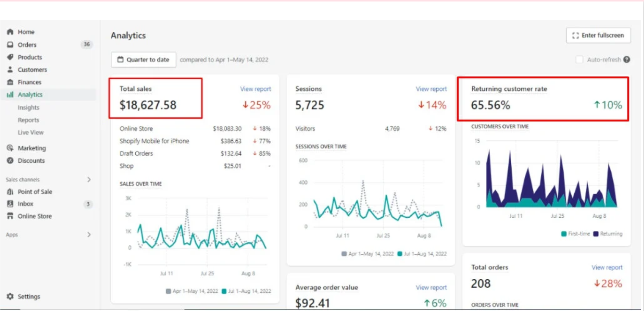
Task: Click the Finances bank icon
Action: point(10,82)
